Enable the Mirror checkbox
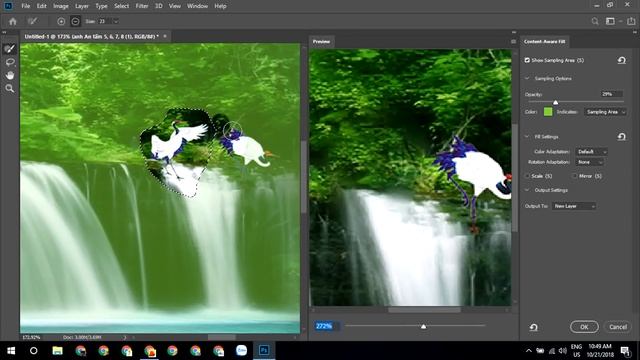 pos(575,176)
